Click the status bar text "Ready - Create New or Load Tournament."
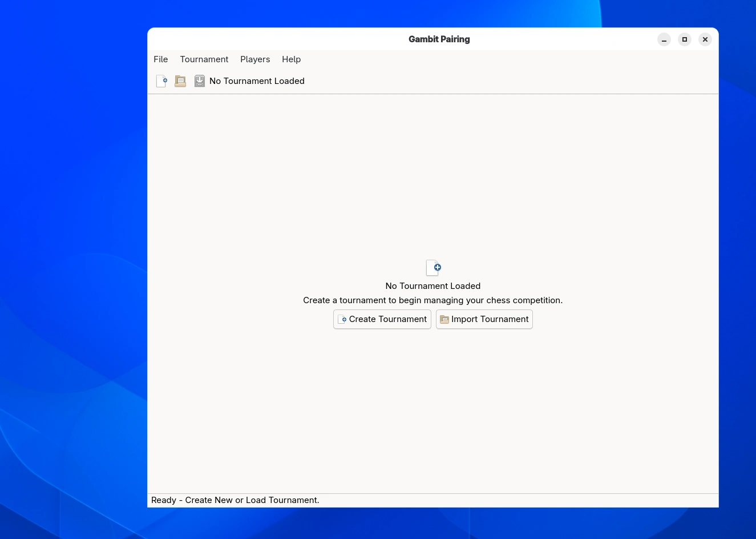Screen dimensions: 756x539 pyautogui.click(x=235, y=500)
